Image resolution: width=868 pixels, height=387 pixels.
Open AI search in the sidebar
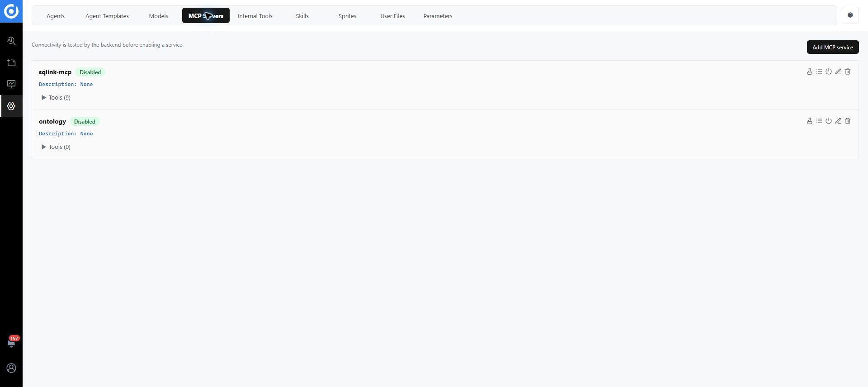point(11,41)
